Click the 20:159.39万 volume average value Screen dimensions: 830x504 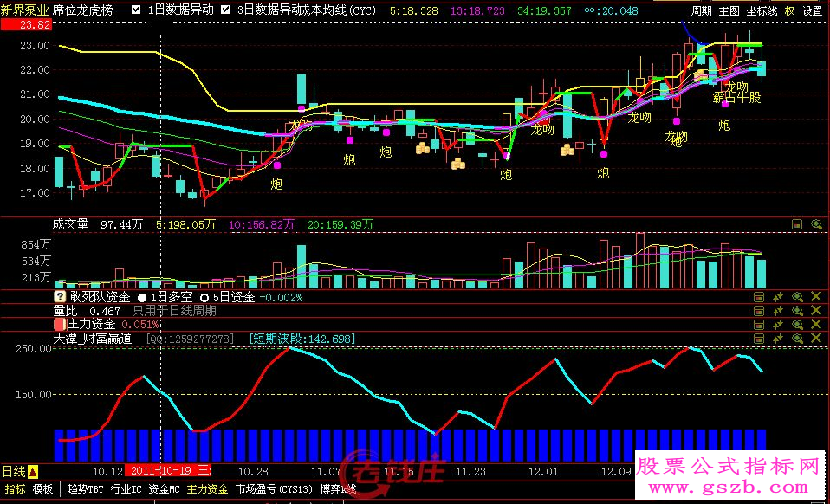[340, 225]
